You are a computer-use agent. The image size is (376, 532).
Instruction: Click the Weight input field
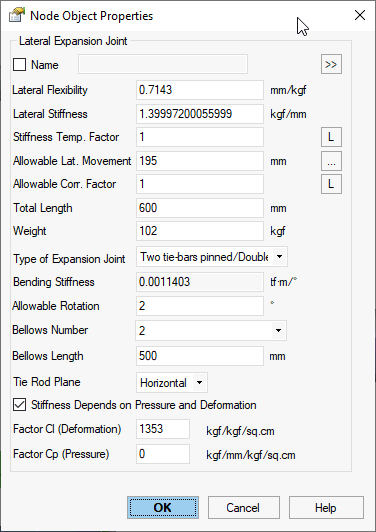pyautogui.click(x=200, y=231)
